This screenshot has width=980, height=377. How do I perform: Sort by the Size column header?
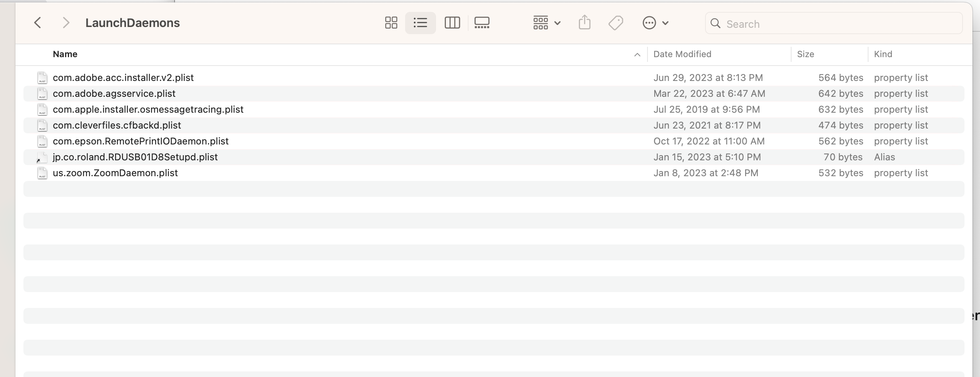[805, 54]
